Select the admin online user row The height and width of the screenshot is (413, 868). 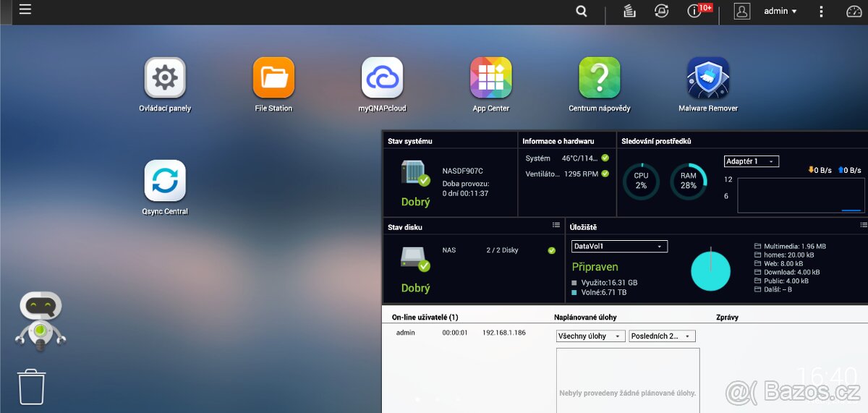[x=461, y=333]
